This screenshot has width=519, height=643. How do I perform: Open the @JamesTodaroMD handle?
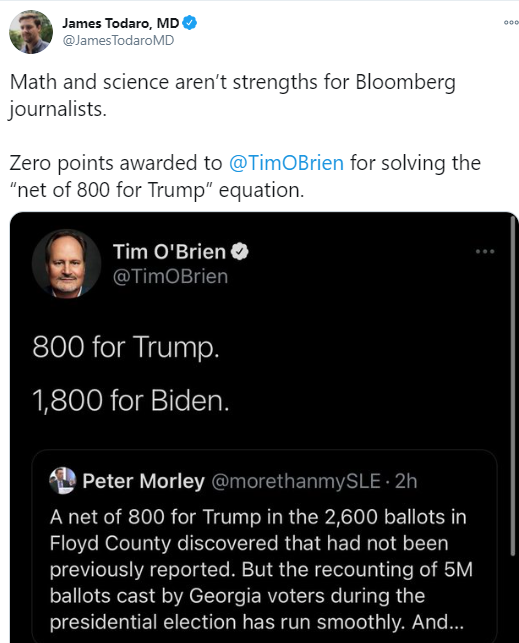coord(118,40)
